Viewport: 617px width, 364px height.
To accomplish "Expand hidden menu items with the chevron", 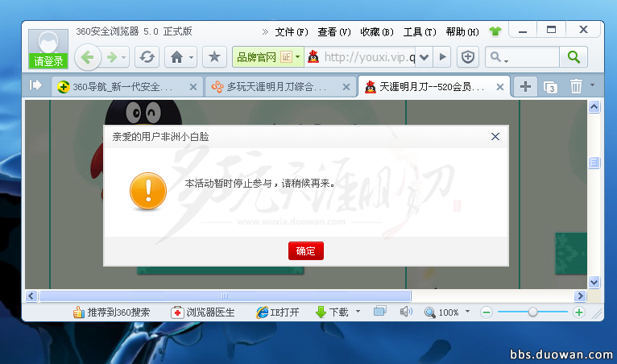I will (x=265, y=32).
